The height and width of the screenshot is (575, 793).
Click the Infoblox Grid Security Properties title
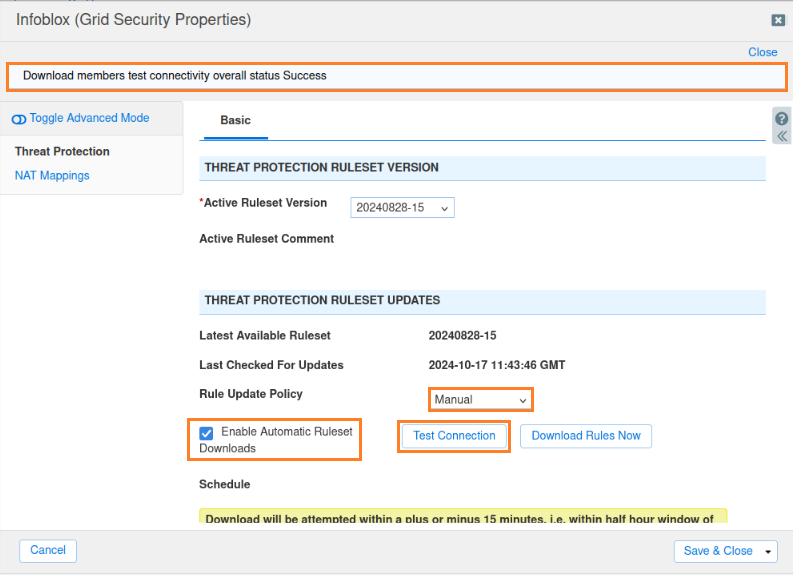pos(134,20)
